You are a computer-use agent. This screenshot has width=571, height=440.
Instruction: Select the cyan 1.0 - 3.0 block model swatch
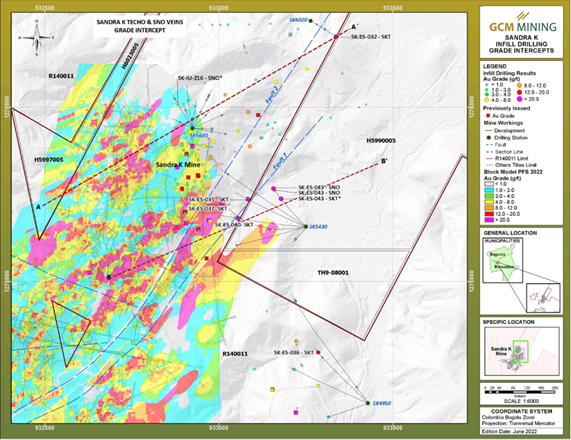pyautogui.click(x=489, y=190)
